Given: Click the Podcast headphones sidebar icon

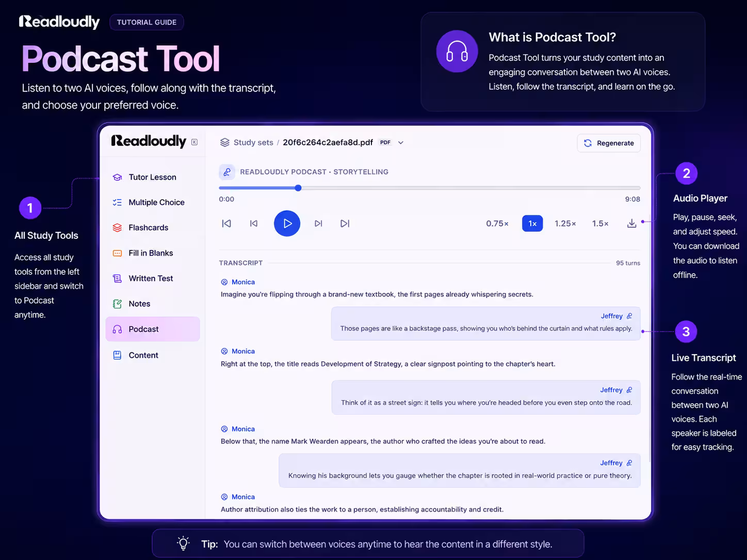Looking at the screenshot, I should [x=117, y=329].
